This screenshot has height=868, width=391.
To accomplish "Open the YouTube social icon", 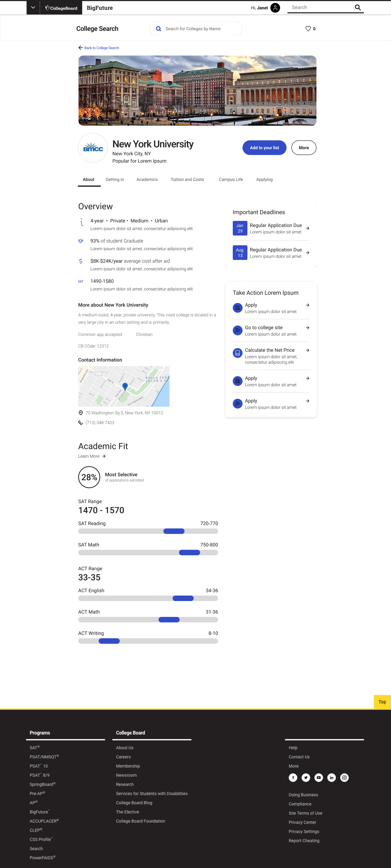I will click(319, 778).
